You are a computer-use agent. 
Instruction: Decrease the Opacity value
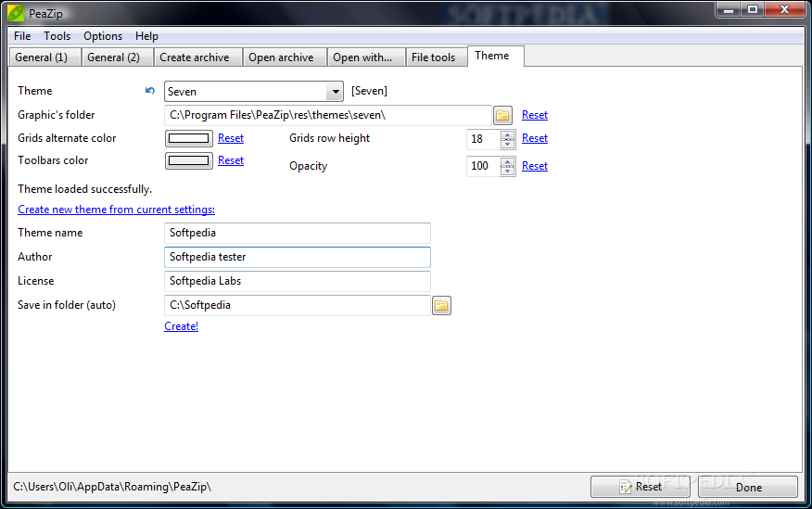point(508,171)
